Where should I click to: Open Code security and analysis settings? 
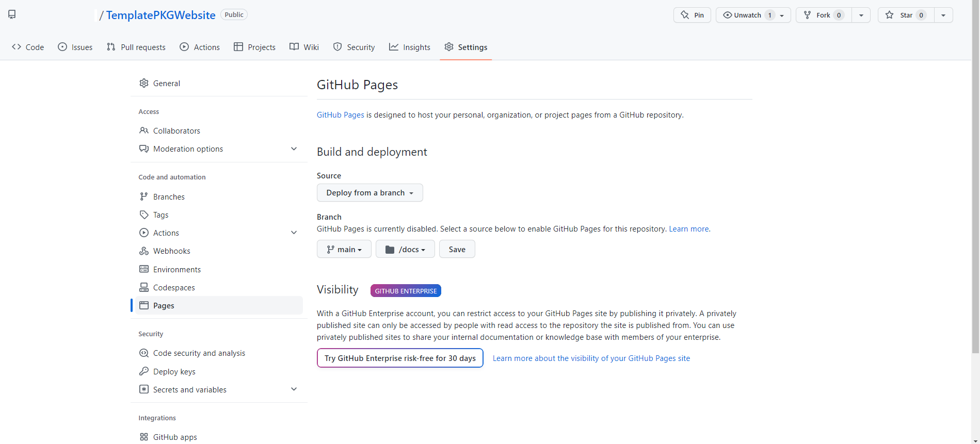pos(219,353)
